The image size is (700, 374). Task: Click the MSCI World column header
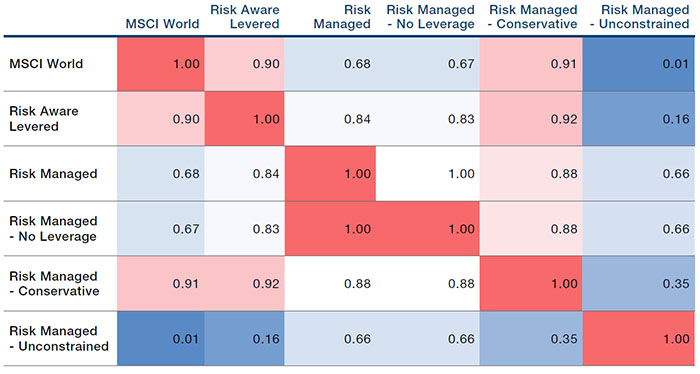pos(162,24)
